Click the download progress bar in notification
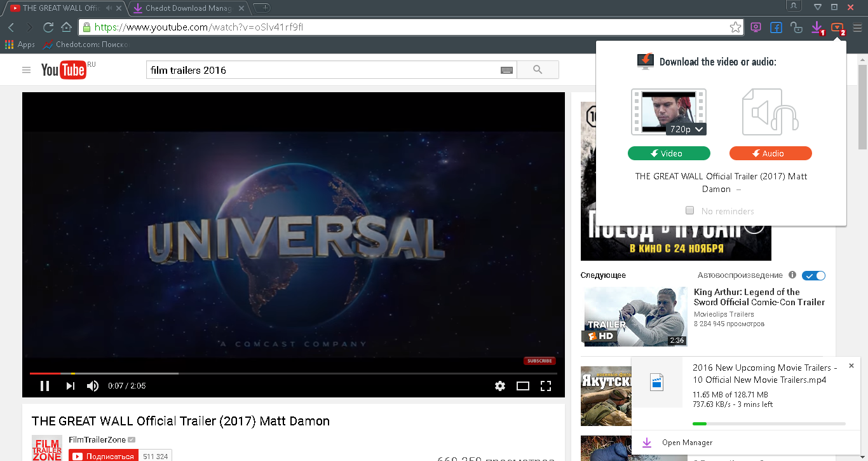This screenshot has height=461, width=868. pos(769,423)
